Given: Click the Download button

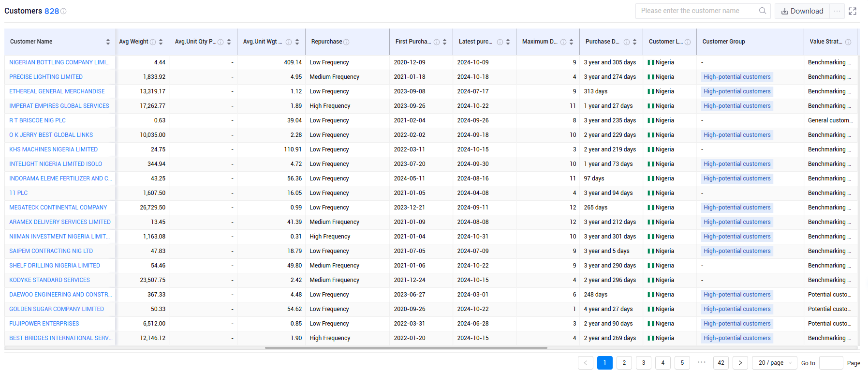Looking at the screenshot, I should pyautogui.click(x=802, y=11).
